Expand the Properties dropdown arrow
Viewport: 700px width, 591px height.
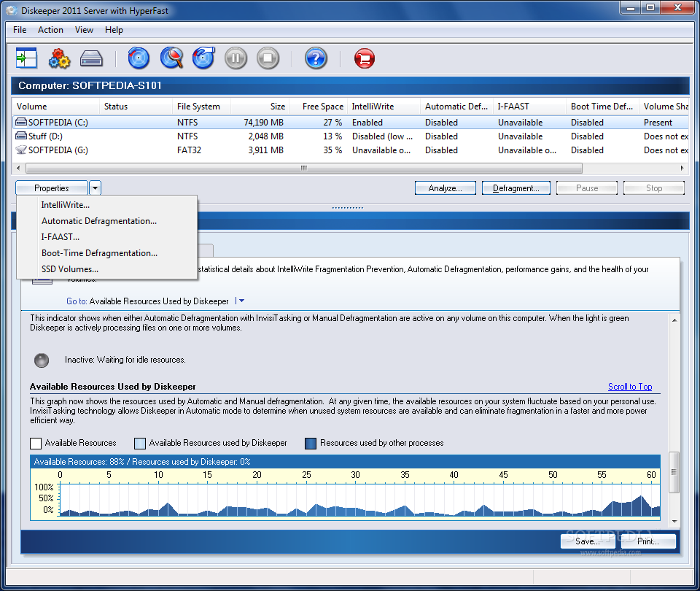tap(95, 188)
